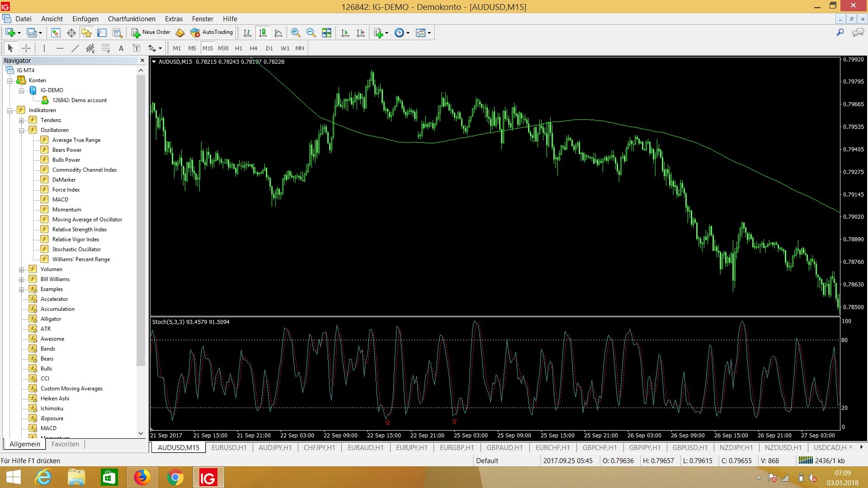Open the templates dropdown arrow

(x=429, y=33)
